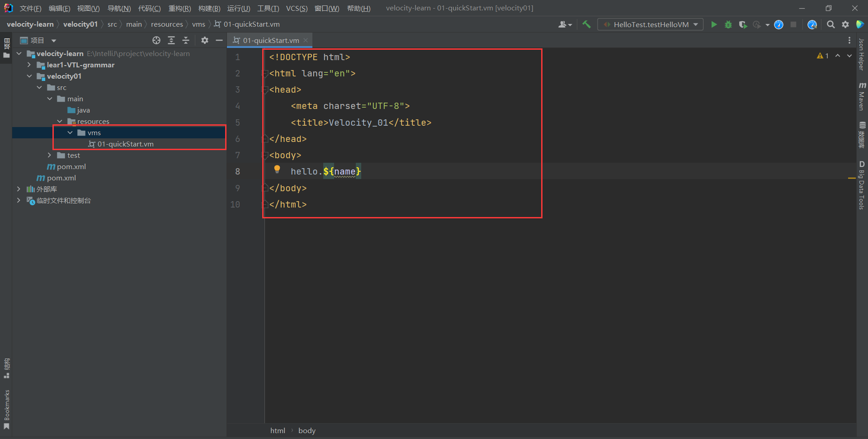Start debugging with the green bug icon

[728, 24]
